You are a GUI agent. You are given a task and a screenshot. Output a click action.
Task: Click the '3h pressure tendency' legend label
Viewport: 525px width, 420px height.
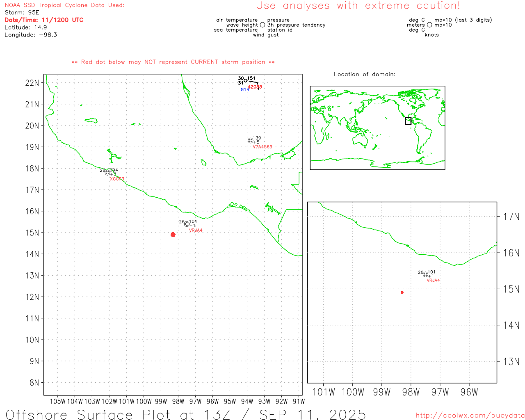coord(297,25)
